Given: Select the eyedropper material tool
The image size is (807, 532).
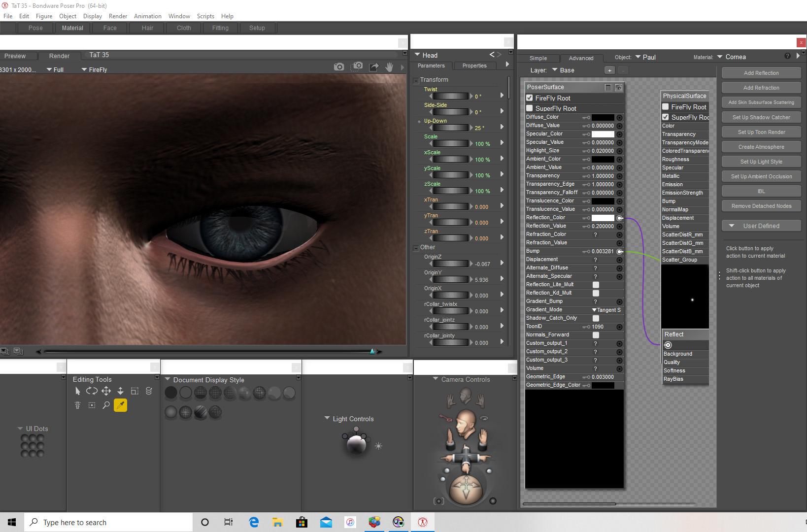Looking at the screenshot, I should click(x=120, y=405).
